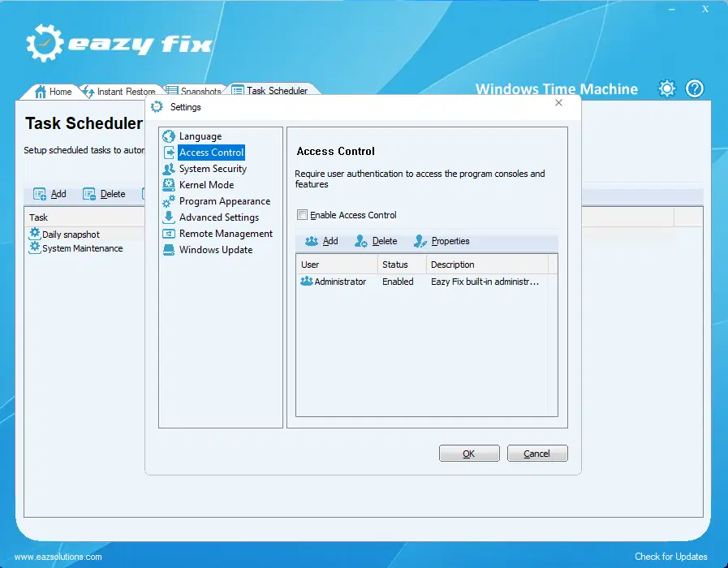This screenshot has width=728, height=568.
Task: Click the Delete user icon in Access Control
Action: (x=360, y=241)
